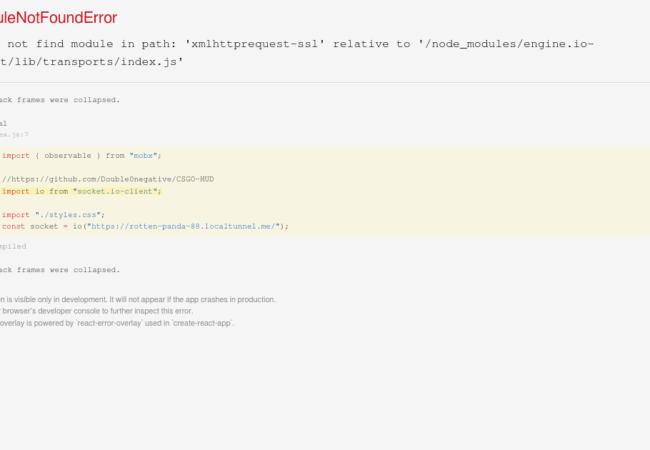Open the index.js:7 source location link
The height and width of the screenshot is (450, 650).
tap(15, 133)
